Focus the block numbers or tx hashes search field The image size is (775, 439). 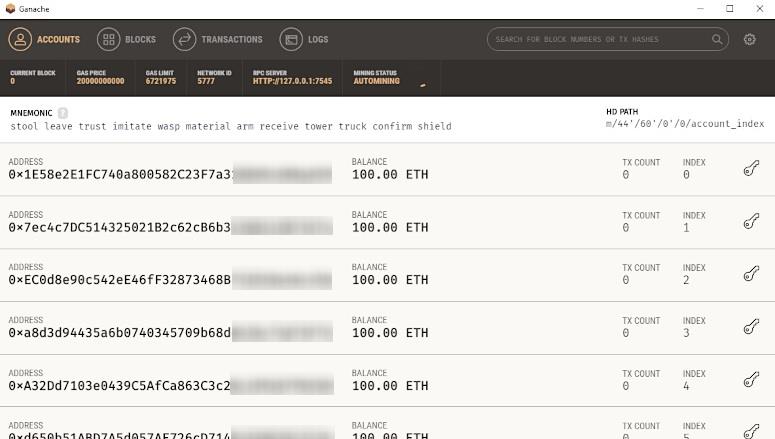[x=607, y=39]
